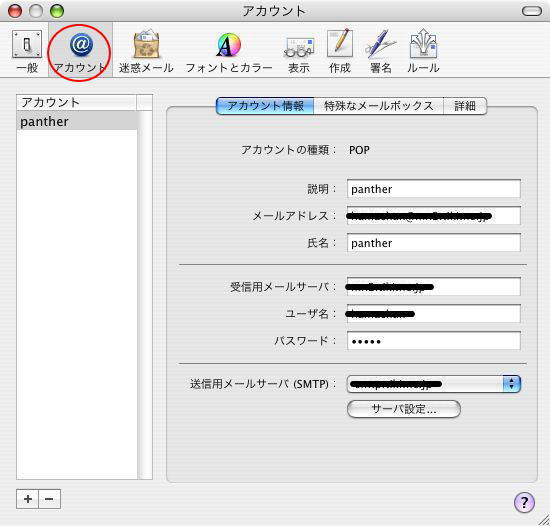Click the アカウント list column header
This screenshot has height=526, width=550.
click(x=76, y=102)
